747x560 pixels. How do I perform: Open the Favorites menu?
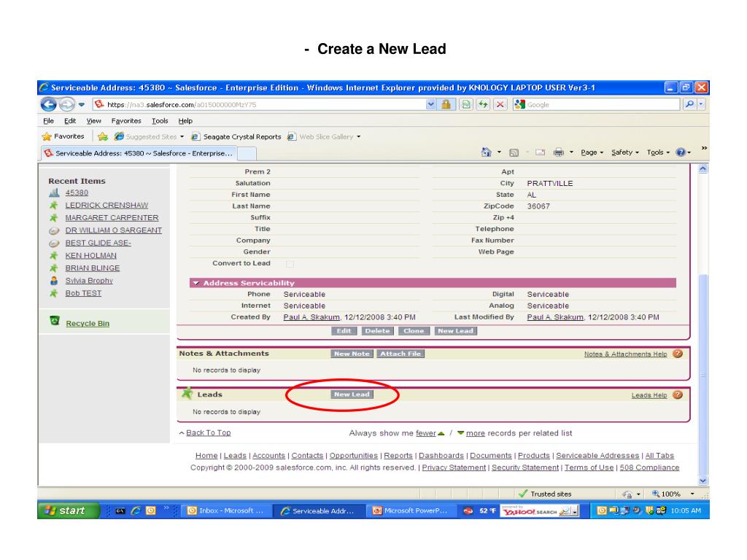126,121
